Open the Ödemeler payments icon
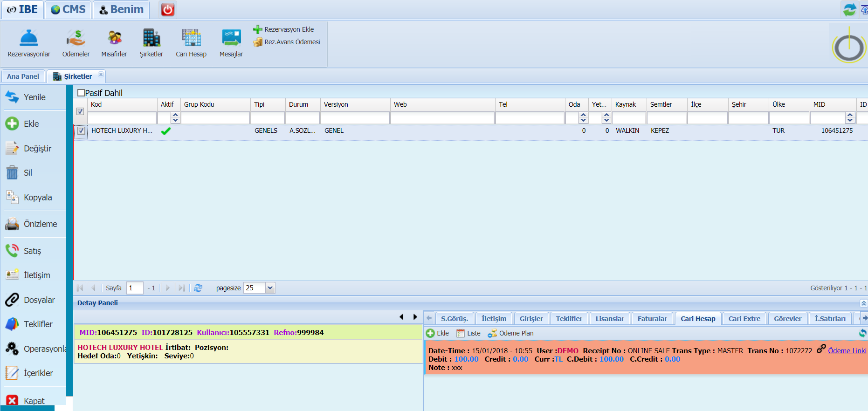 [76, 38]
